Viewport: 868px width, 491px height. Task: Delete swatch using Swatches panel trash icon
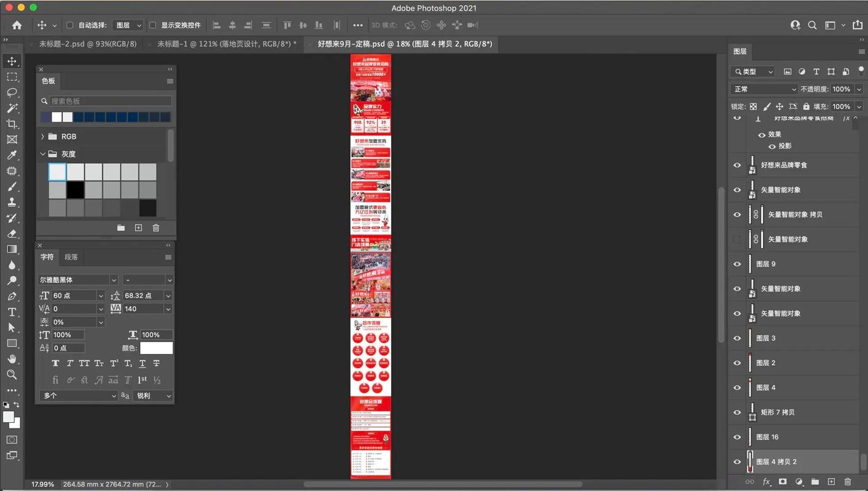pyautogui.click(x=156, y=228)
